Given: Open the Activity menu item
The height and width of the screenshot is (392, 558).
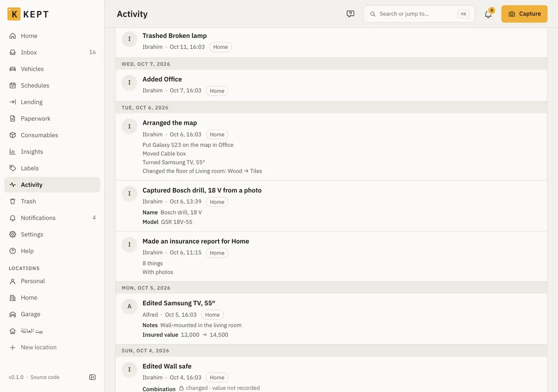Looking at the screenshot, I should (x=52, y=185).
